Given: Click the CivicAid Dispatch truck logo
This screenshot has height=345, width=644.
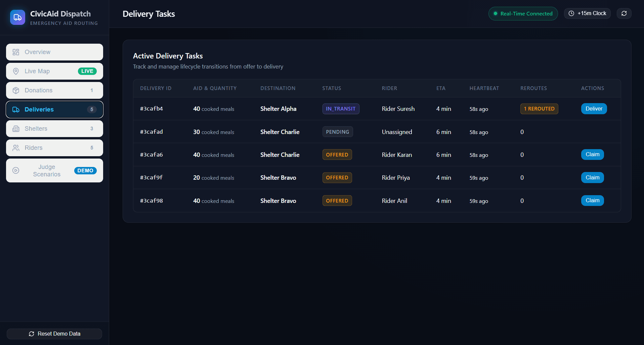Looking at the screenshot, I should [x=17, y=17].
